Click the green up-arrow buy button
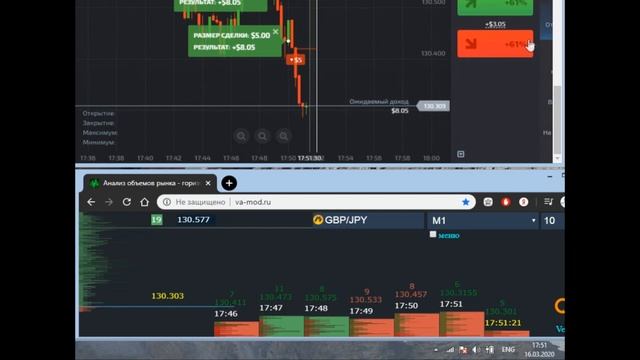Screen dimensions: 640x360 495,7
